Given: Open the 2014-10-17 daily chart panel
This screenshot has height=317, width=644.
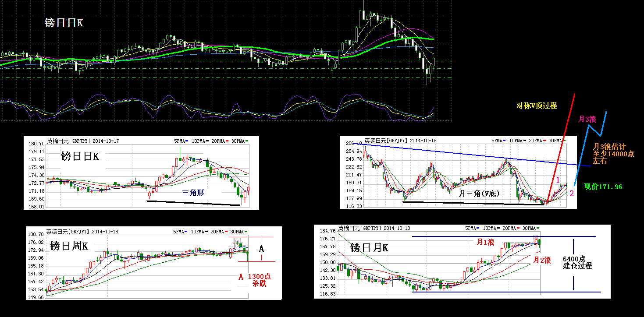Looking at the screenshot, I should (x=141, y=173).
